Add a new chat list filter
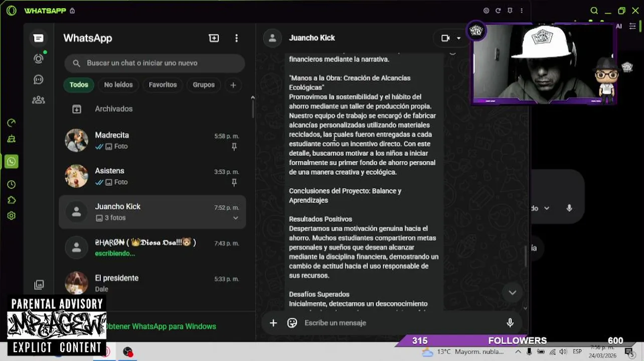Viewport: 644px width, 361px height. click(233, 85)
